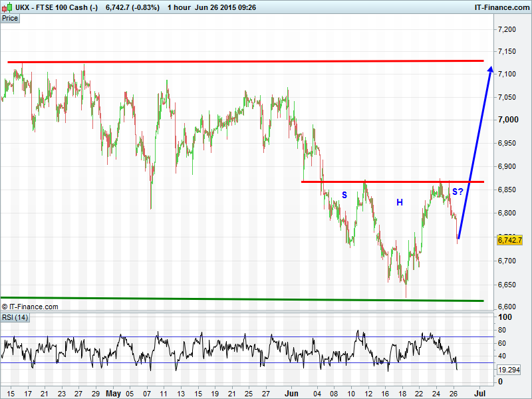Click the 'May' month marker on time axis
Screen dimensions: 532x399
pos(112,392)
